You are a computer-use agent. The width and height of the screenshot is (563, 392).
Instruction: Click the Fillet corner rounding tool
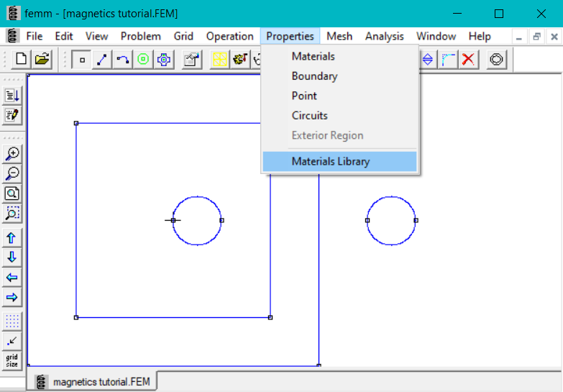tap(448, 60)
